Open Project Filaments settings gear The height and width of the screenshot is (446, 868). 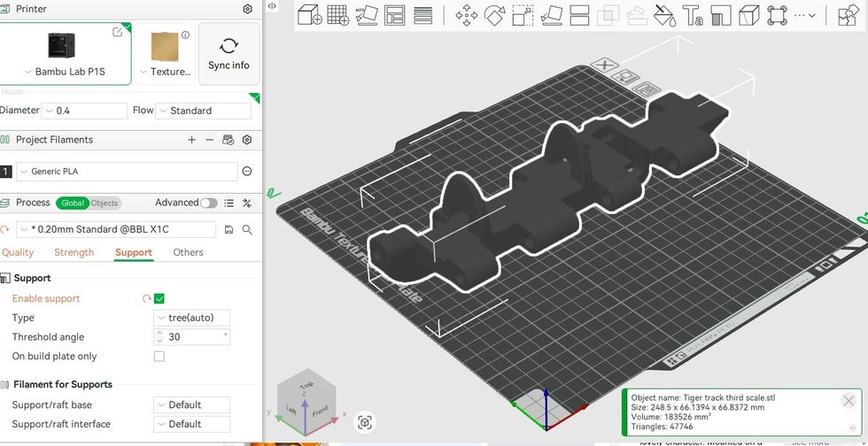coord(247,140)
